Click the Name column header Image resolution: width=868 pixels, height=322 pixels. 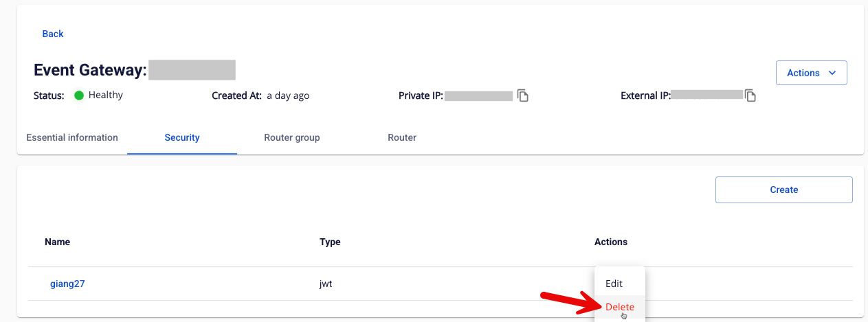coord(57,242)
